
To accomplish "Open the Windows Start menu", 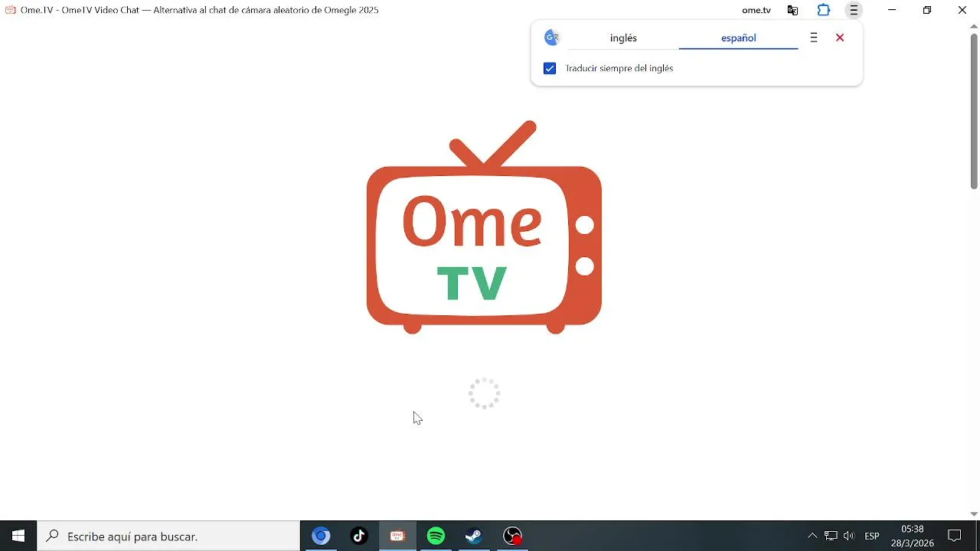I will coord(18,536).
